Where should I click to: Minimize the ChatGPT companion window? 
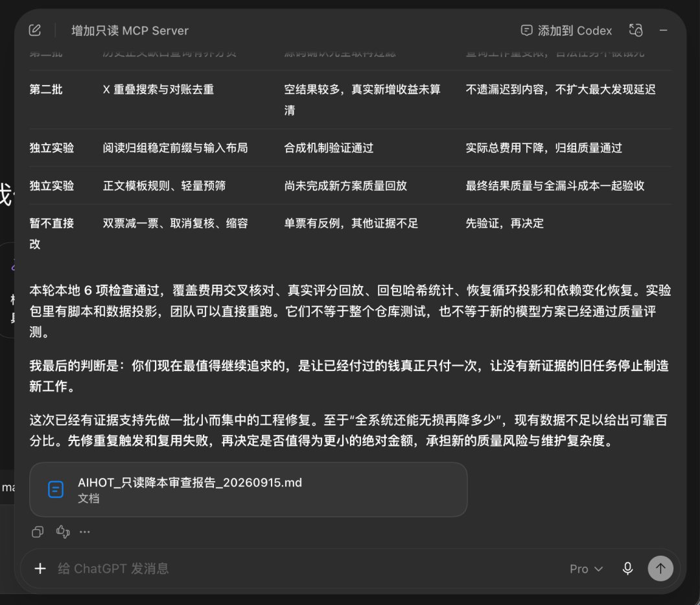[664, 30]
